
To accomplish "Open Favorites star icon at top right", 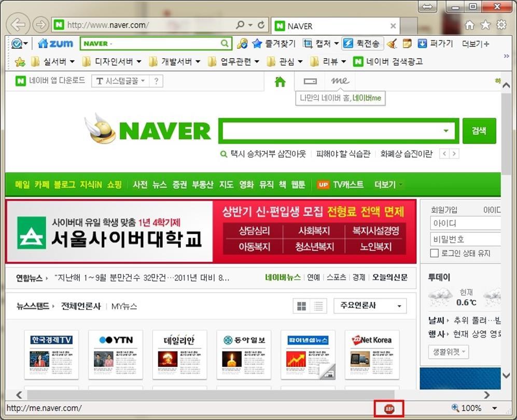I will (485, 25).
